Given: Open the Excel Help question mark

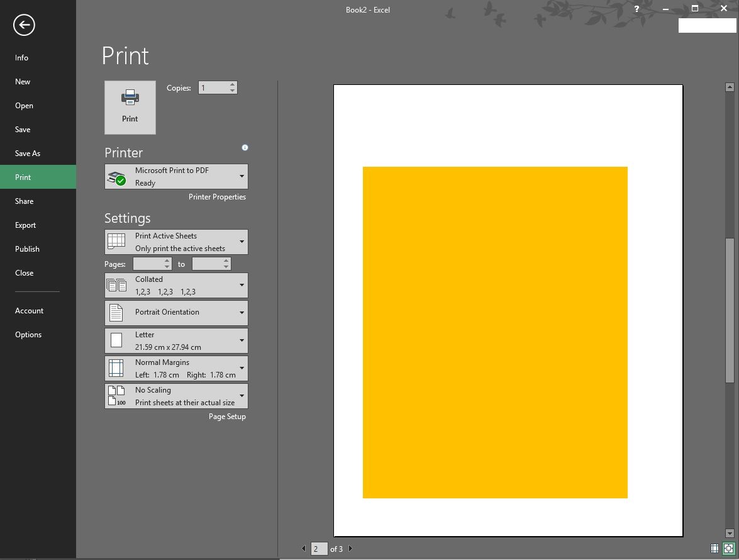Looking at the screenshot, I should coord(636,9).
